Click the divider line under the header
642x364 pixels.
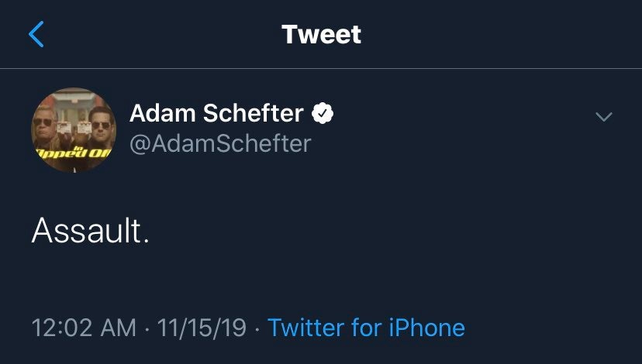coord(321,69)
